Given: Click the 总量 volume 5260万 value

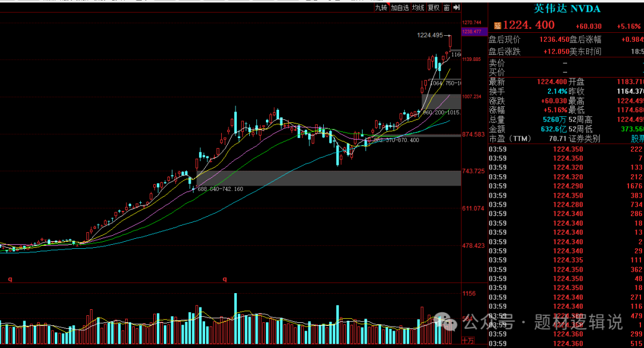Looking at the screenshot, I should 555,120.
